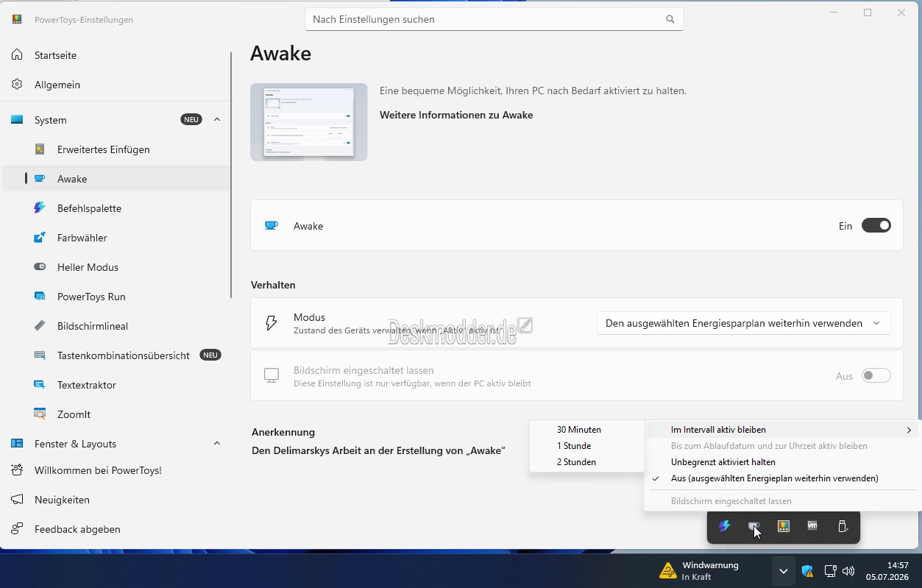
Task: Turn off the Awake toggle switch
Action: (x=876, y=226)
